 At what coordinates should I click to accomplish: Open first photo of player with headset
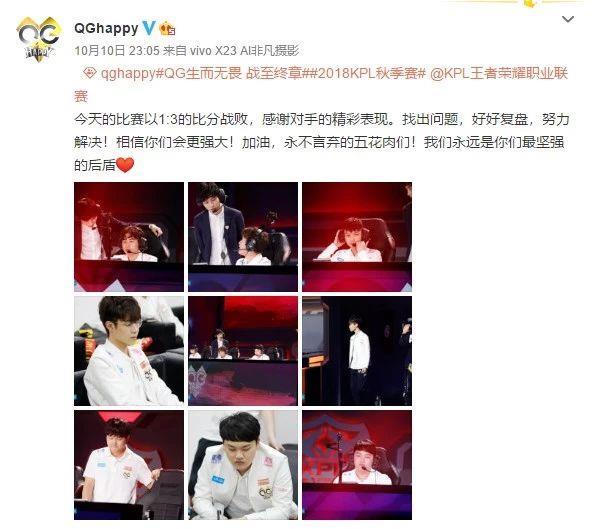pyautogui.click(x=129, y=237)
